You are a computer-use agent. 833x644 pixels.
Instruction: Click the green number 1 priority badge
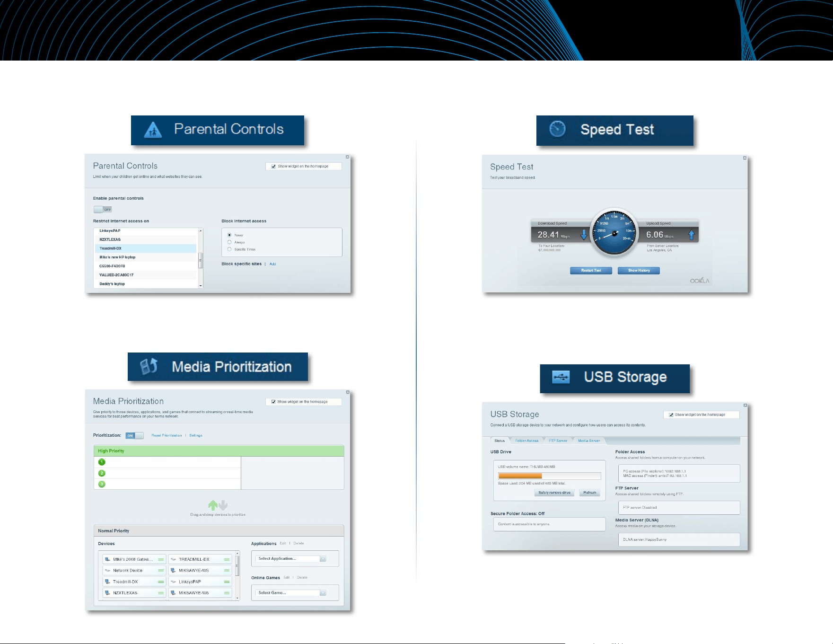pyautogui.click(x=102, y=462)
